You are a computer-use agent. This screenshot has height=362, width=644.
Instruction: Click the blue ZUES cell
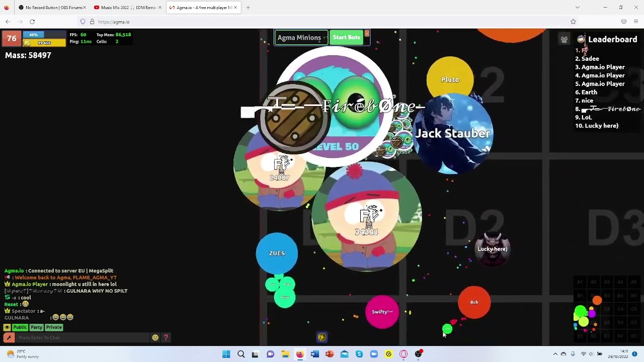[277, 253]
